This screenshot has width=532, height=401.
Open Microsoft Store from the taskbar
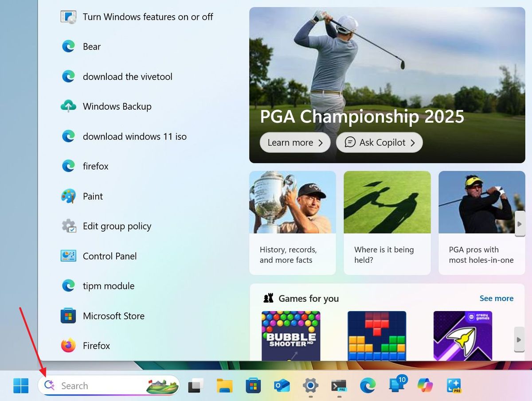[253, 385]
